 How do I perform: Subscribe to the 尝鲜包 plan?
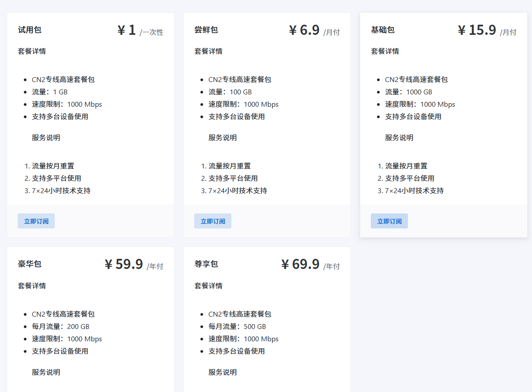(x=213, y=221)
